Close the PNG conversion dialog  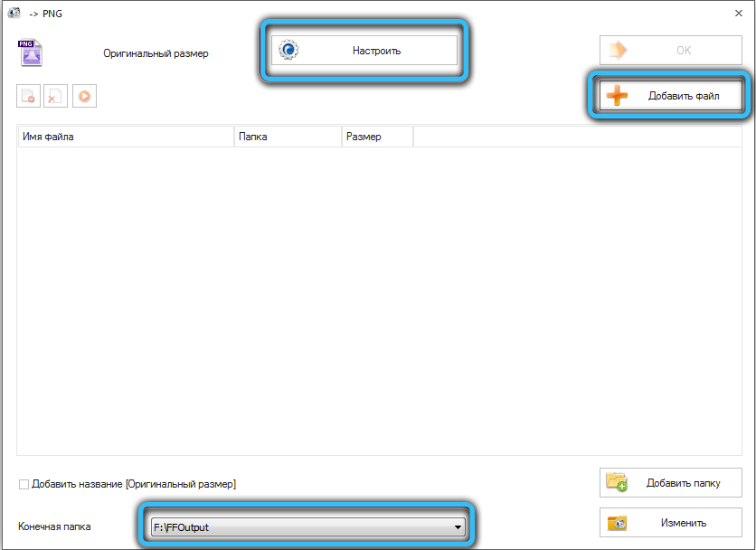pyautogui.click(x=739, y=14)
